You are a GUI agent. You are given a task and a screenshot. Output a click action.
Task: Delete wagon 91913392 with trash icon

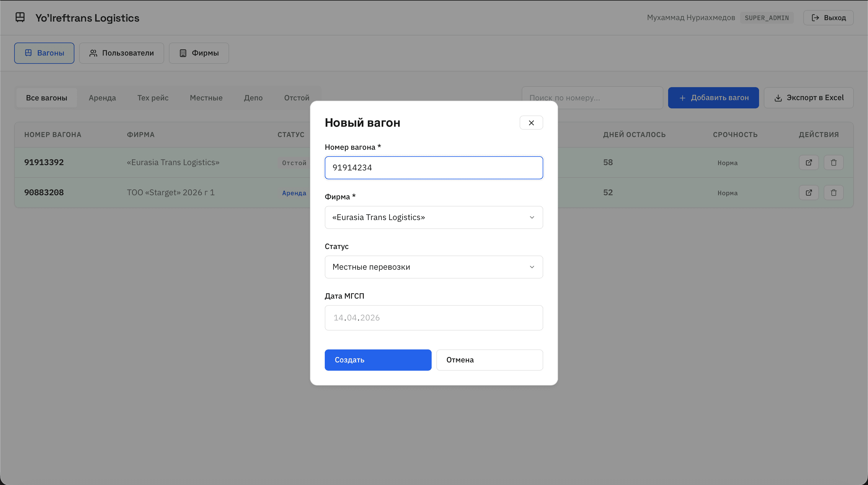pyautogui.click(x=833, y=162)
